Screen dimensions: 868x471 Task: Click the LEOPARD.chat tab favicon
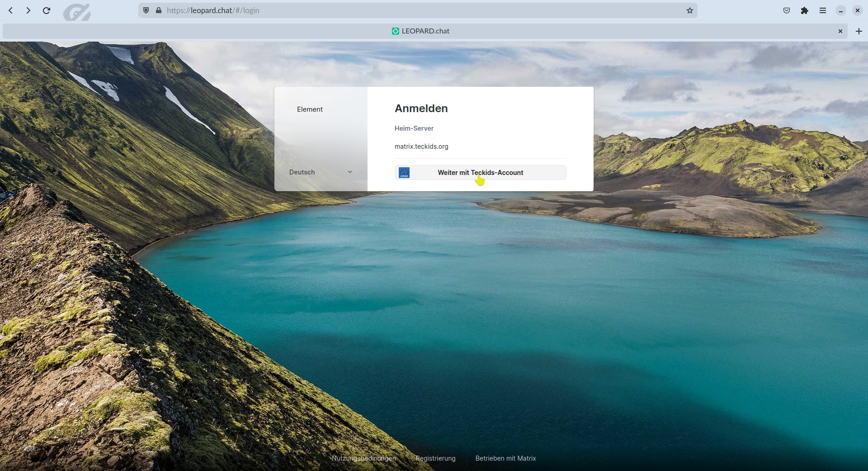(396, 31)
